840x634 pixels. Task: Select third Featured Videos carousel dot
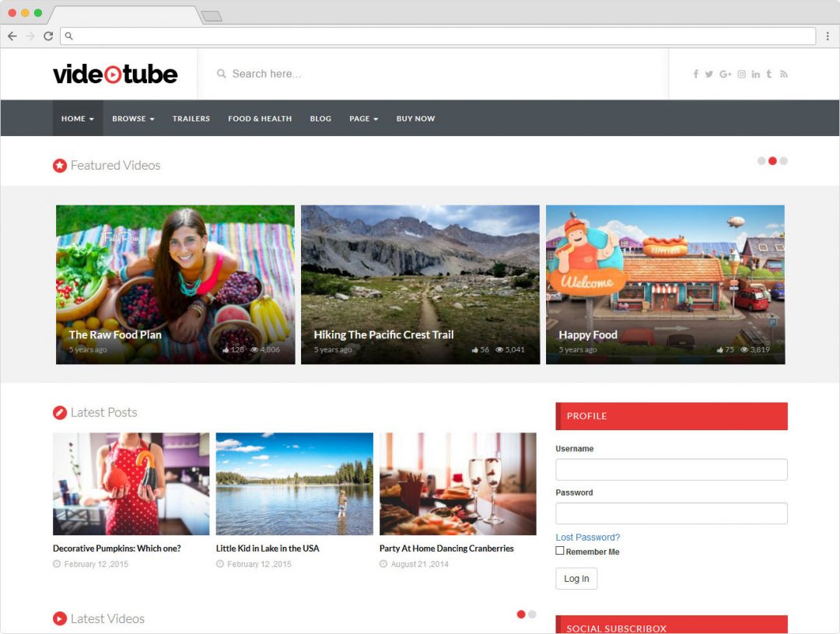click(783, 161)
